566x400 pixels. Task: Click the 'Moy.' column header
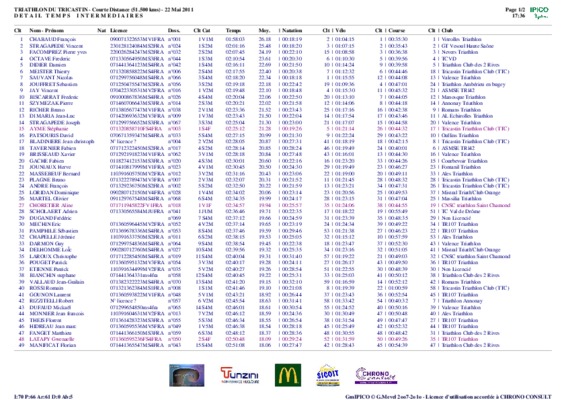coord(264,30)
